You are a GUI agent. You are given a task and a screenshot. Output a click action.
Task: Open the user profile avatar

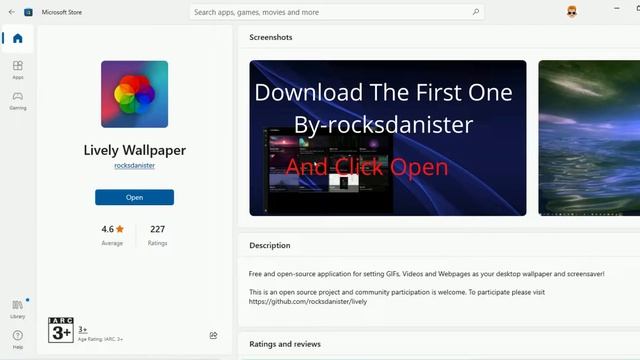[x=572, y=12]
